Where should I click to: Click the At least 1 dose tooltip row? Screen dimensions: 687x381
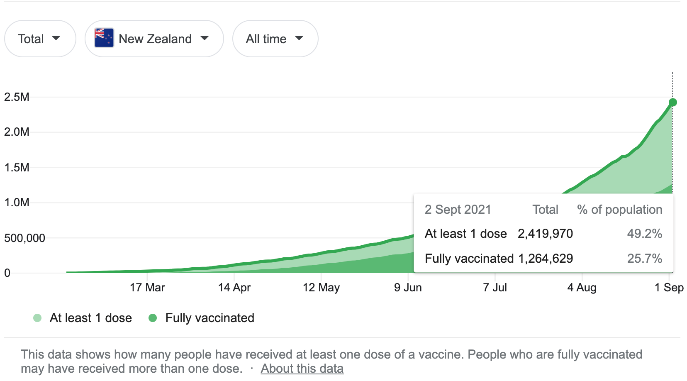(543, 233)
